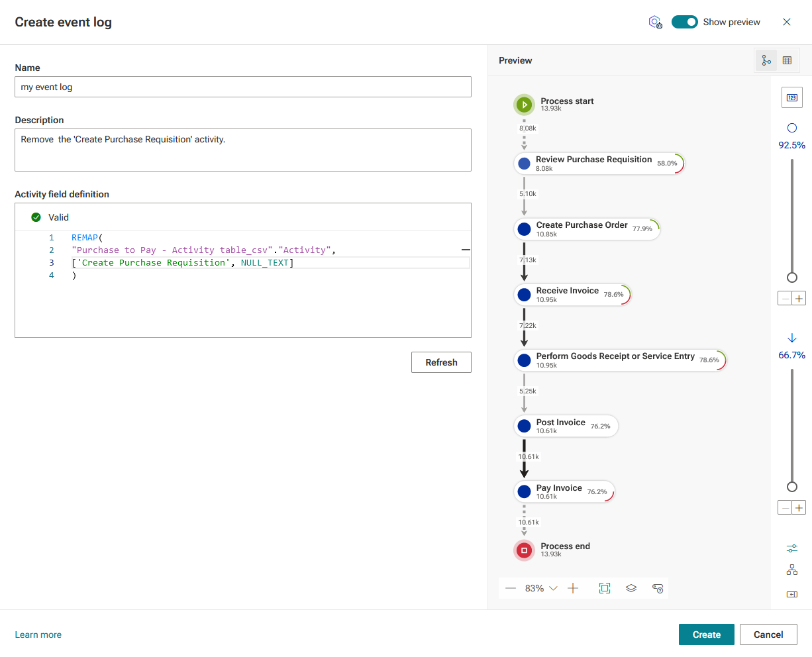Click the copilot icon beside Show preview

pos(655,22)
